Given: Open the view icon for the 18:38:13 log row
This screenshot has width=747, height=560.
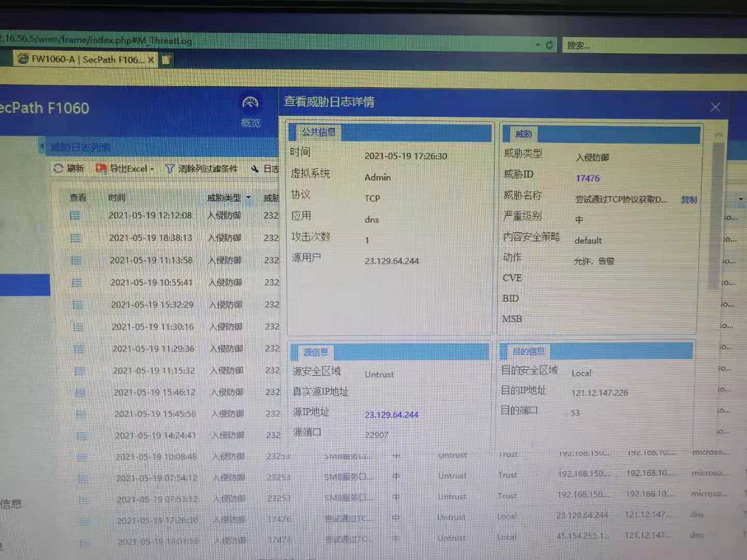Looking at the screenshot, I should point(76,238).
